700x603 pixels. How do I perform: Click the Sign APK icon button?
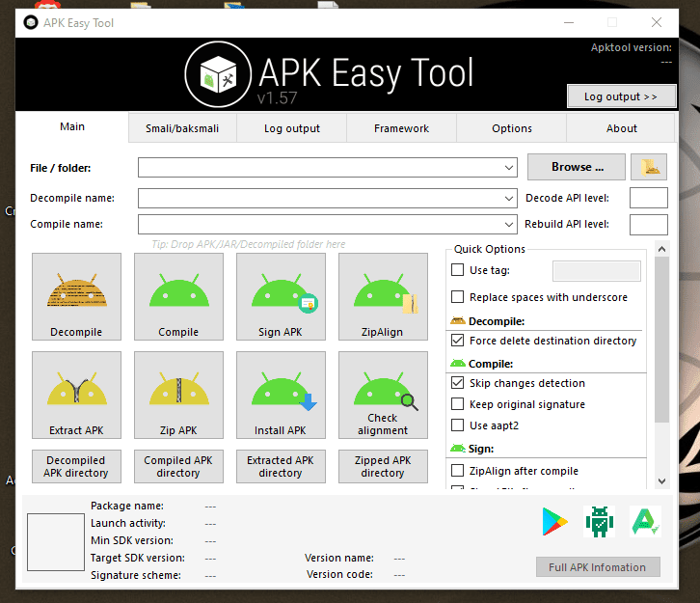281,296
